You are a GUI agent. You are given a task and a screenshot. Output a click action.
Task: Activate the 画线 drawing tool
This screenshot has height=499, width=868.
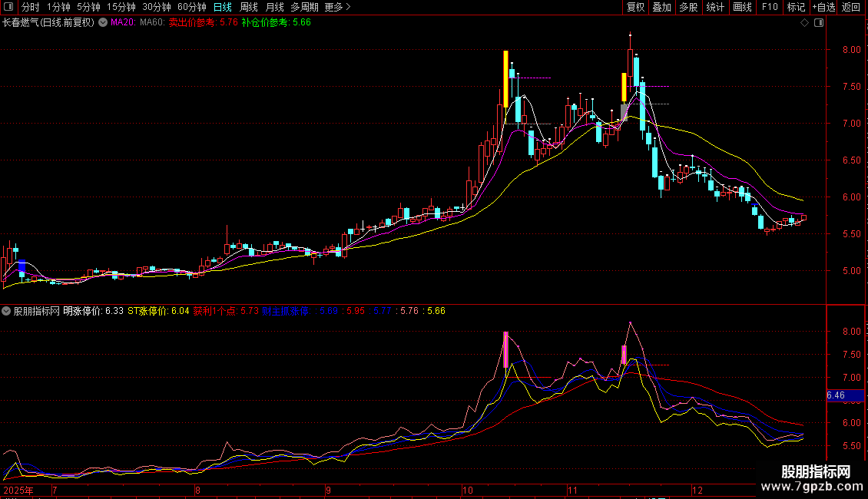point(742,7)
